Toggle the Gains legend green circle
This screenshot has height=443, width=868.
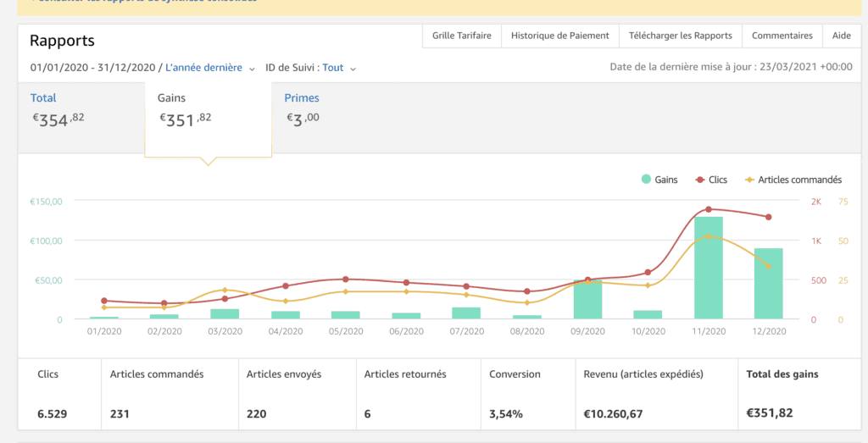[646, 180]
